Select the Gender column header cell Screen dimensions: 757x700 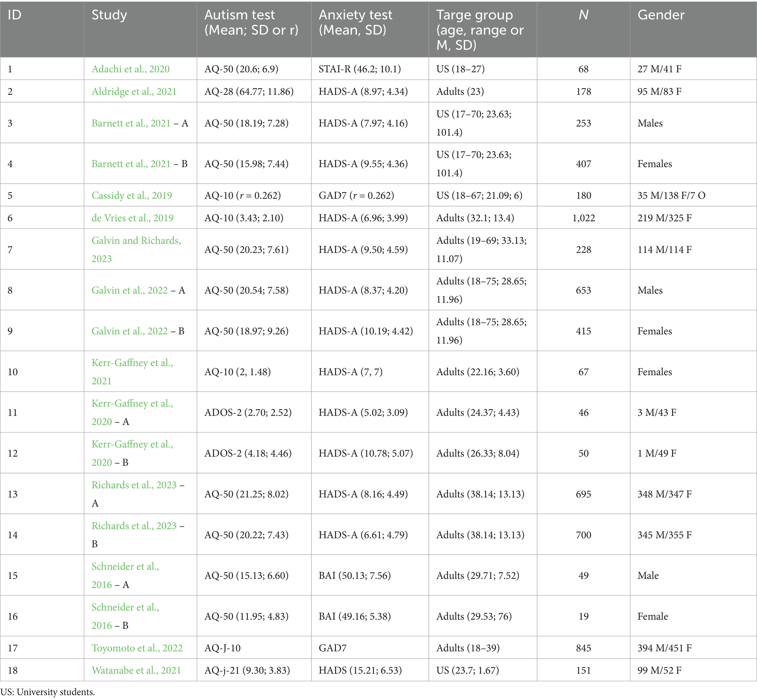pyautogui.click(x=661, y=15)
